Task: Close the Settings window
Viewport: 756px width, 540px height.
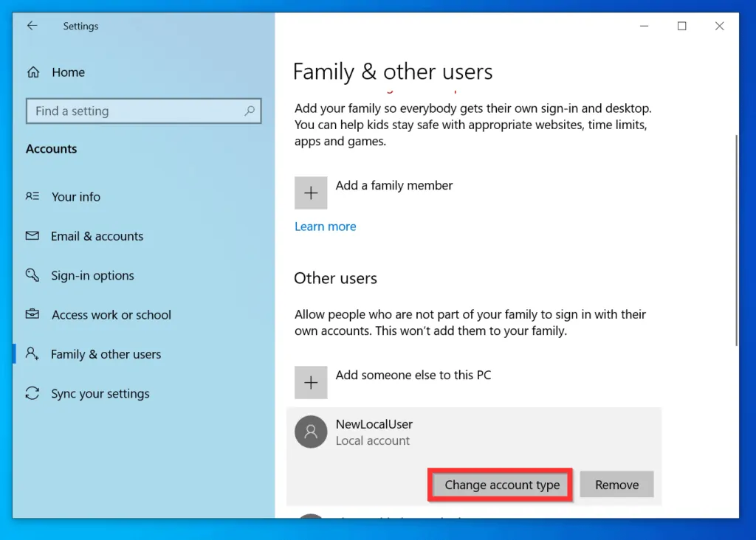Action: pyautogui.click(x=719, y=26)
